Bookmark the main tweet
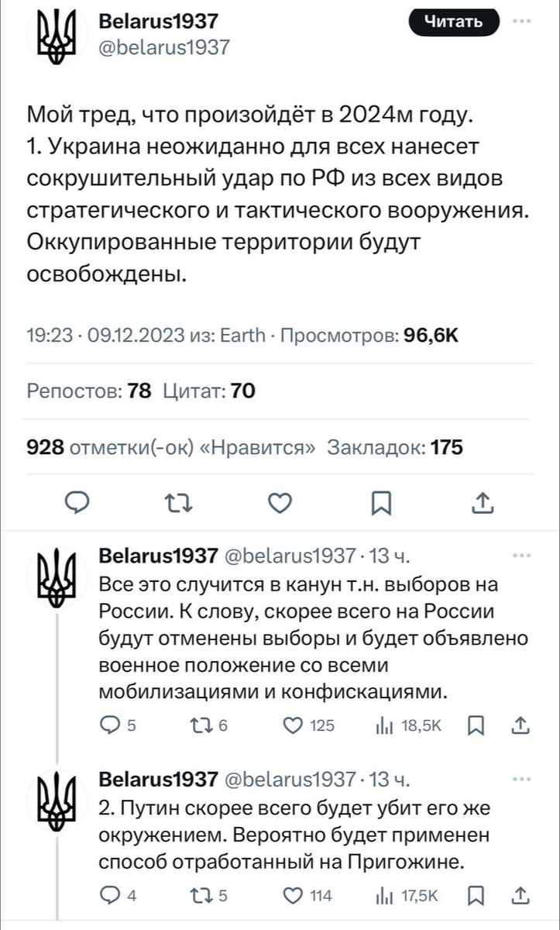This screenshot has width=560, height=930. [x=380, y=505]
